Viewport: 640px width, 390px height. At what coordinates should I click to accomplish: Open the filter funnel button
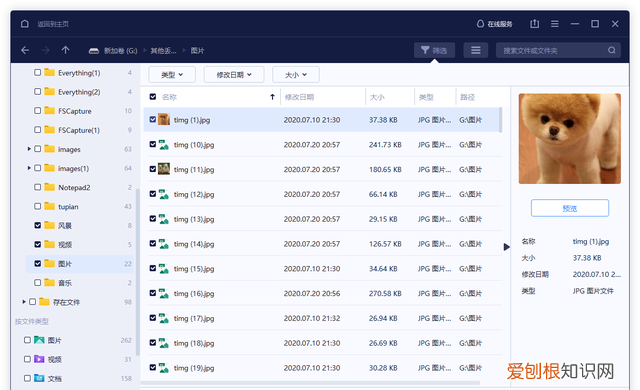coord(434,50)
